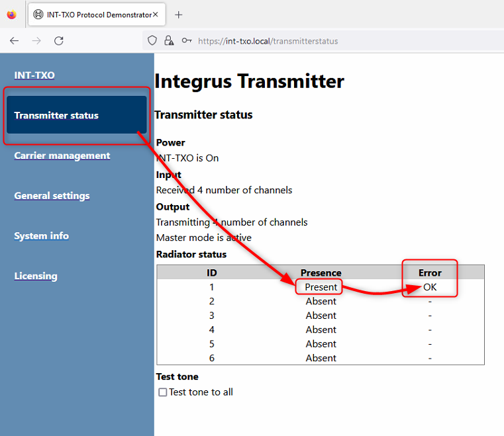Select the INT-TXO Protocol Demonstrator tab
Image resolution: width=504 pixels, height=436 pixels.
pyautogui.click(x=97, y=15)
